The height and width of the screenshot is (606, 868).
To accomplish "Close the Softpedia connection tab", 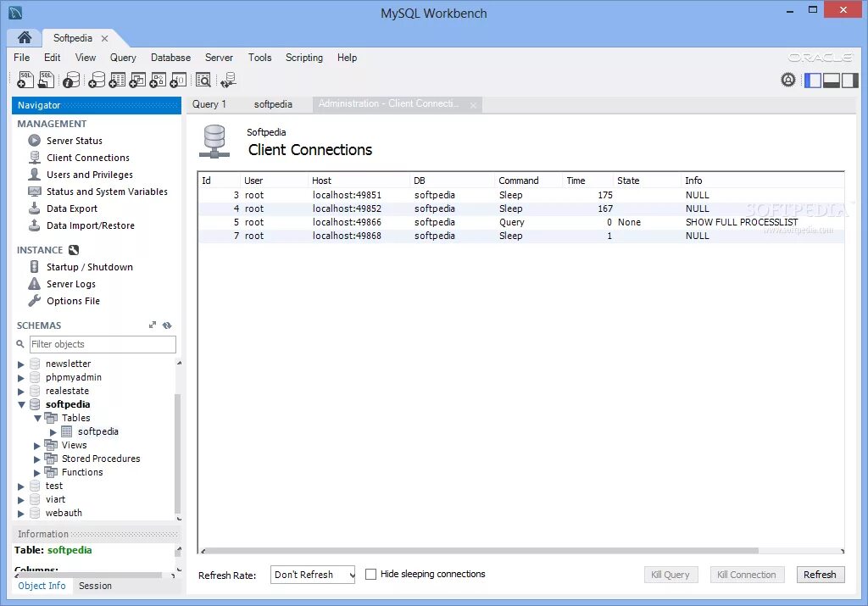I will coord(104,38).
